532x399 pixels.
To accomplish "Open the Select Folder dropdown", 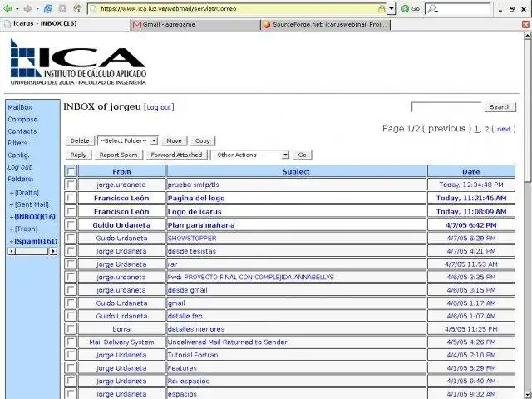I will click(x=128, y=140).
